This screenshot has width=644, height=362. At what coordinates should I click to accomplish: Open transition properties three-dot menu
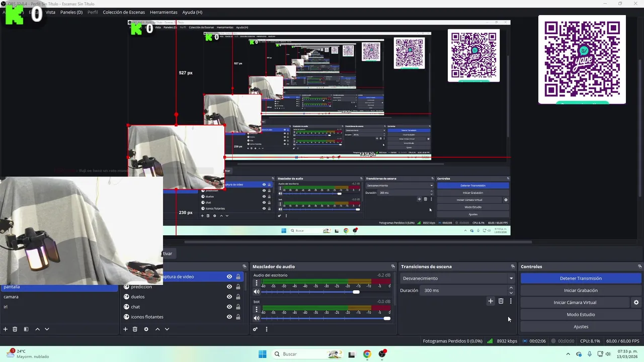511,301
